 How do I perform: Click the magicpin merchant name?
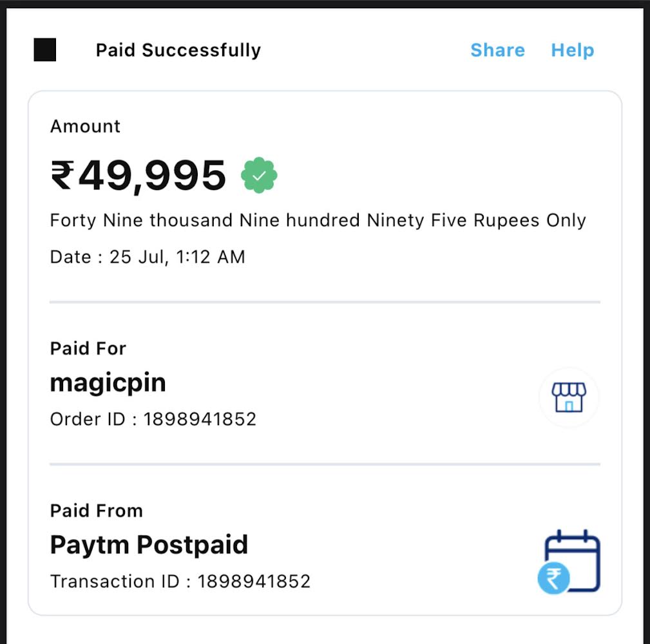click(108, 383)
